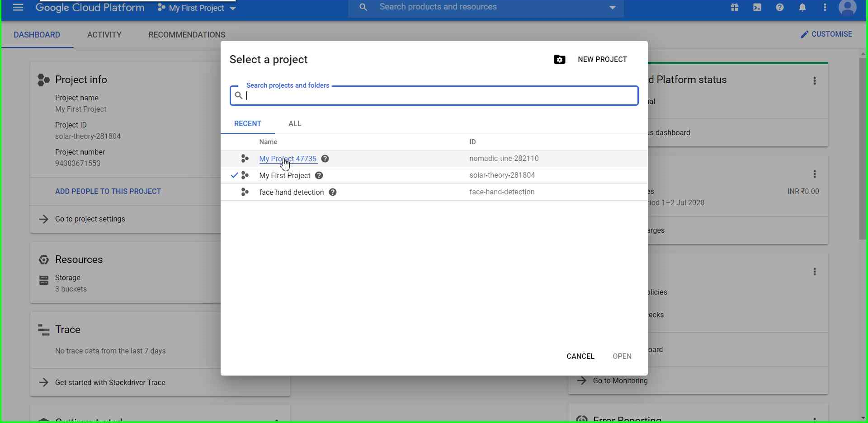The height and width of the screenshot is (423, 868).
Task: Open the top bar overflow dots menu
Action: (825, 7)
